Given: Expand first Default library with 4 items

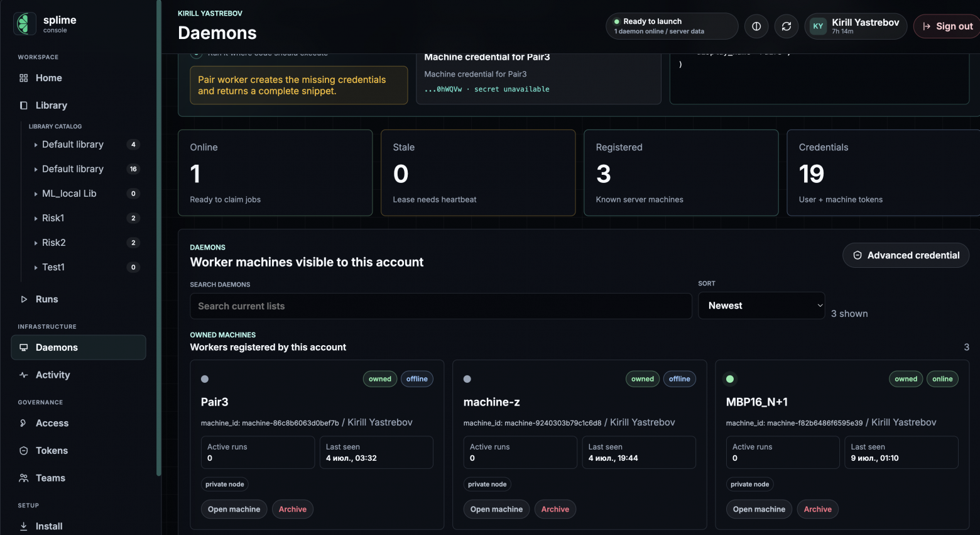Looking at the screenshot, I should 36,145.
